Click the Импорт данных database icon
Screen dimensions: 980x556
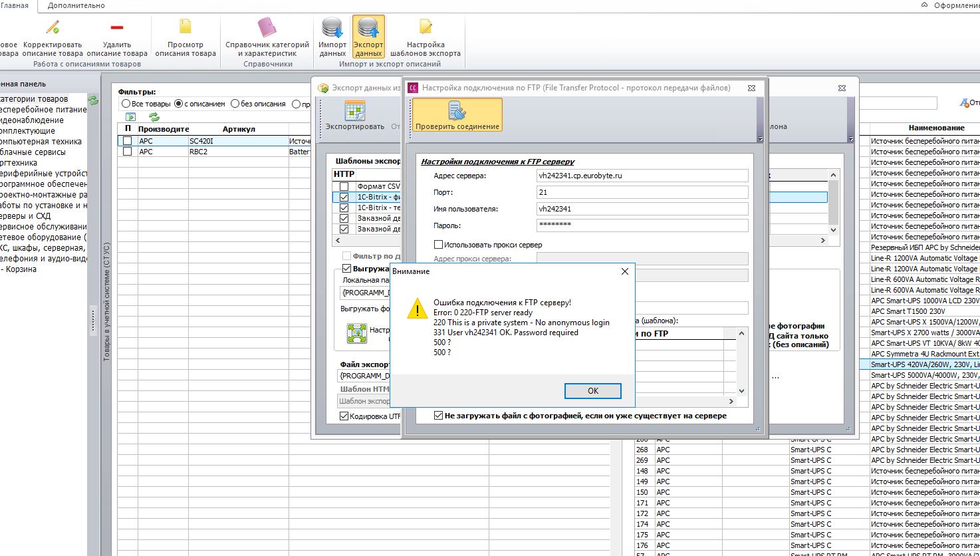(x=332, y=27)
